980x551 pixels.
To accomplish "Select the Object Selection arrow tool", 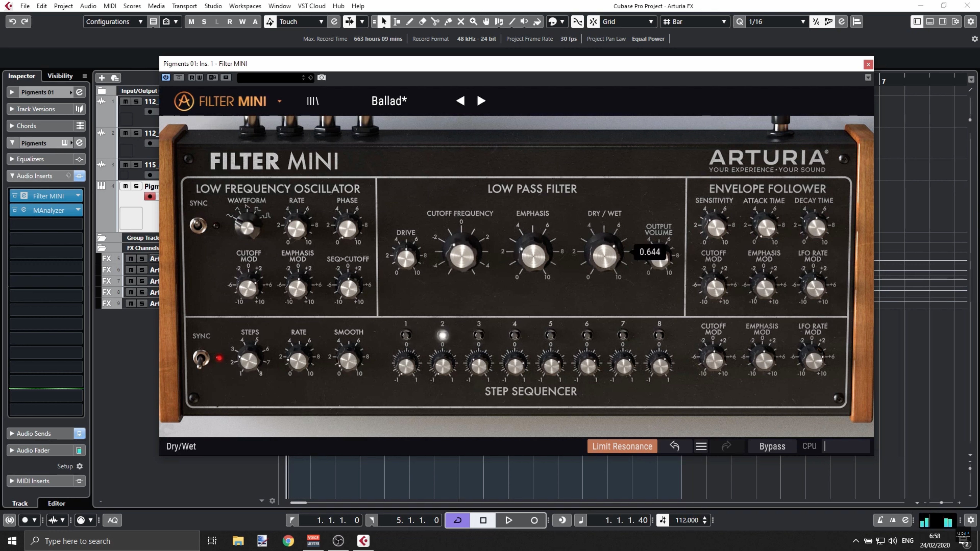I will (384, 22).
